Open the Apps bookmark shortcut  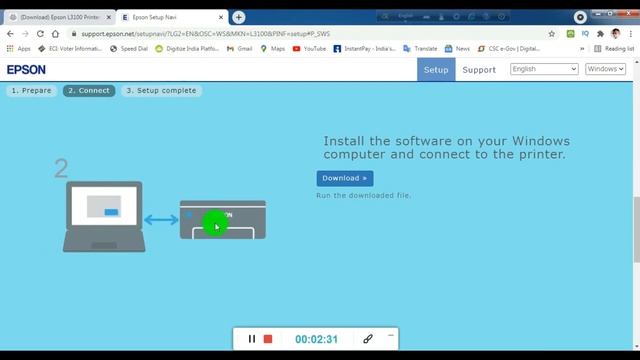tap(19, 49)
